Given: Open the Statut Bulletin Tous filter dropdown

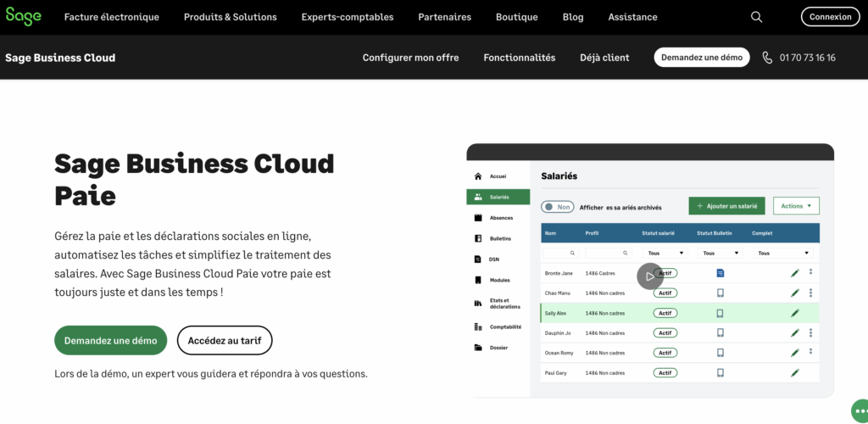Looking at the screenshot, I should tap(720, 253).
